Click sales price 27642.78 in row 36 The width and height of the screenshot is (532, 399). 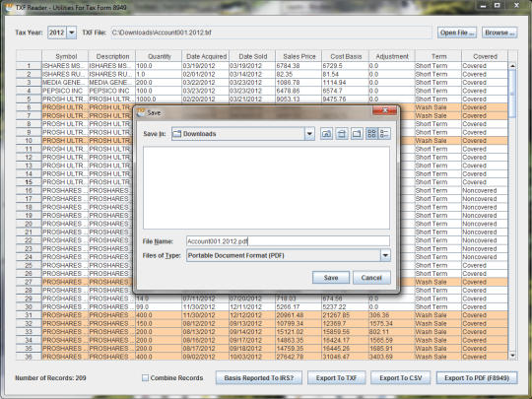tap(299, 357)
